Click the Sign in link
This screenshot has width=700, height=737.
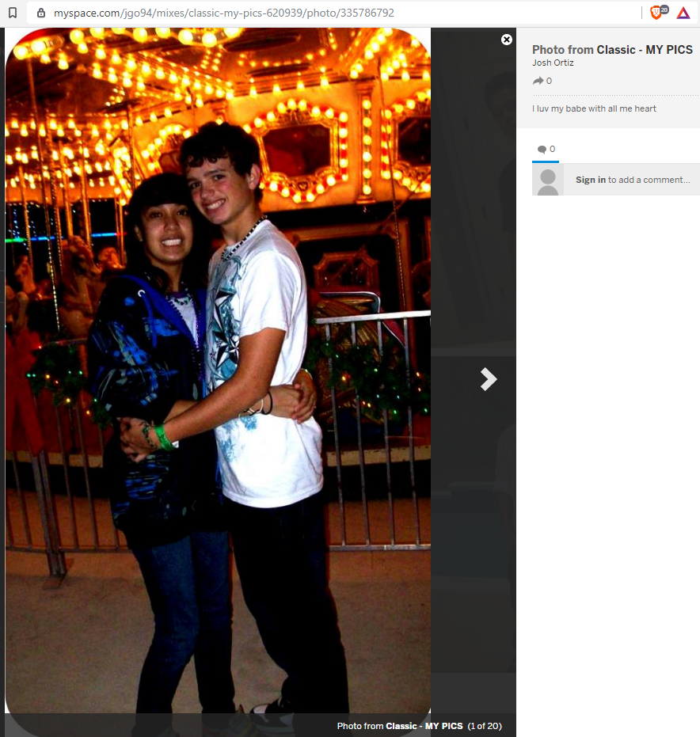(591, 180)
